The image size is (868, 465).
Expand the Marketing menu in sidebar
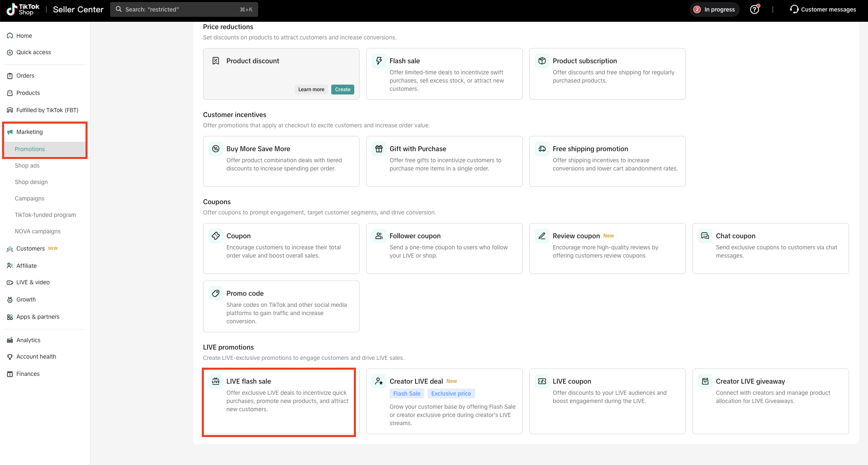coord(30,132)
